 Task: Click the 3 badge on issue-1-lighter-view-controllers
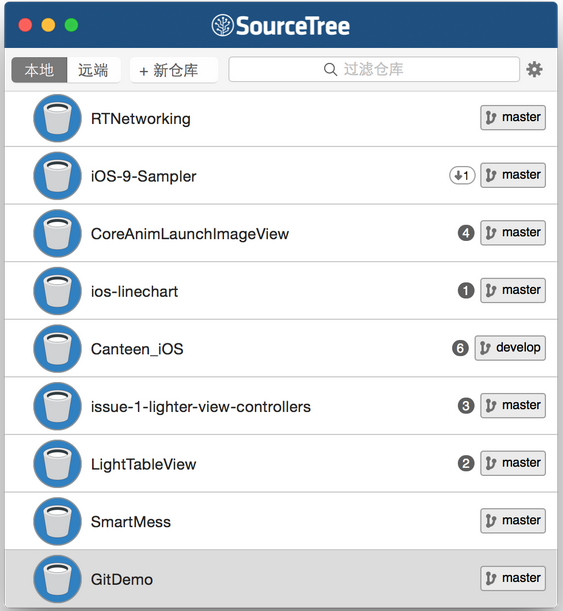[466, 406]
